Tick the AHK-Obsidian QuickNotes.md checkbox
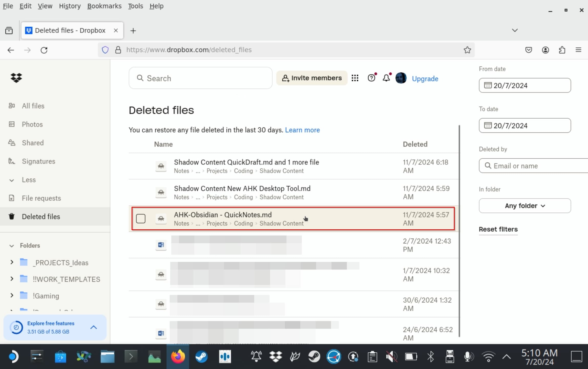The image size is (588, 369). (141, 219)
